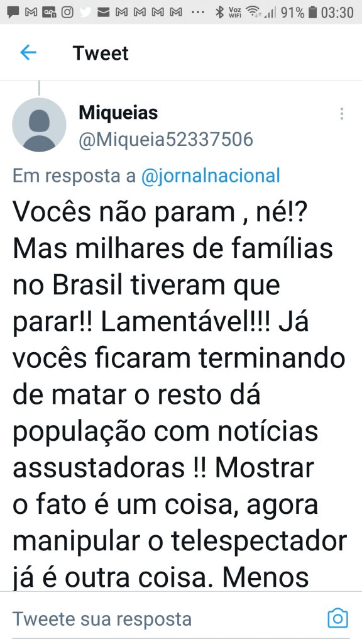Tap the @Miqueia52337506 handle
362x644 pixels.
pos(166,140)
